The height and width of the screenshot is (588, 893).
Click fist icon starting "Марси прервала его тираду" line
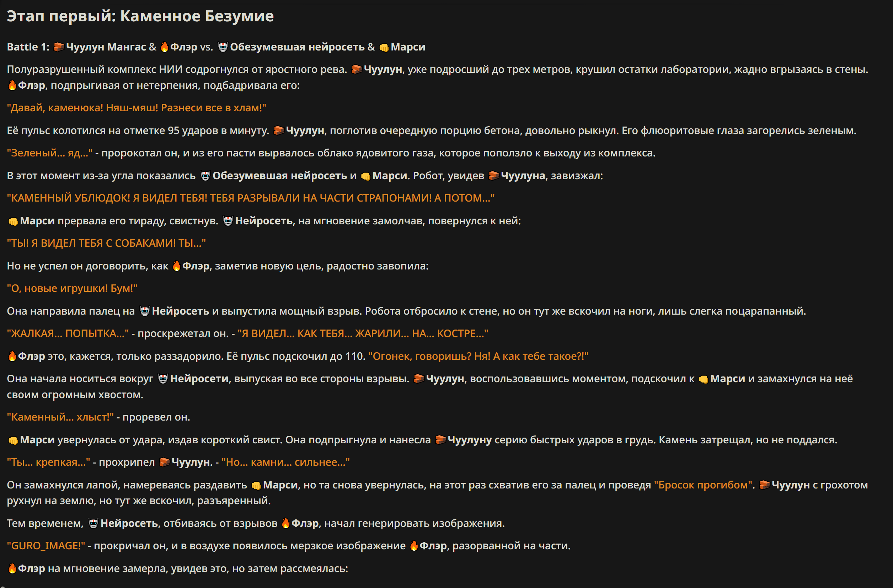click(13, 221)
